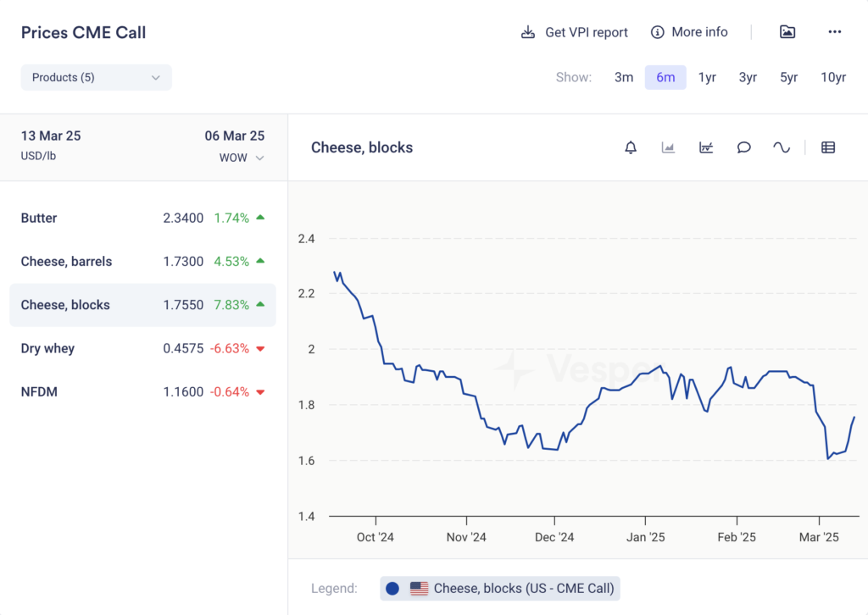
Task: Select the NFDM product row
Action: click(x=39, y=391)
